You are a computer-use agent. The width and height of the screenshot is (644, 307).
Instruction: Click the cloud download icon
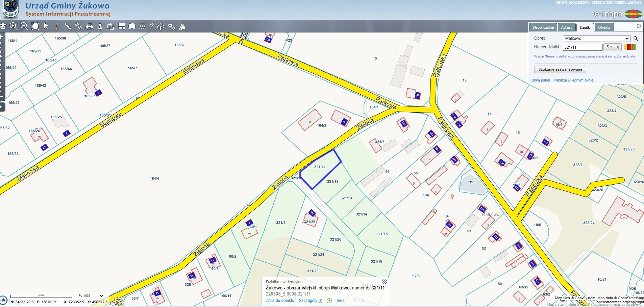pyautogui.click(x=161, y=27)
